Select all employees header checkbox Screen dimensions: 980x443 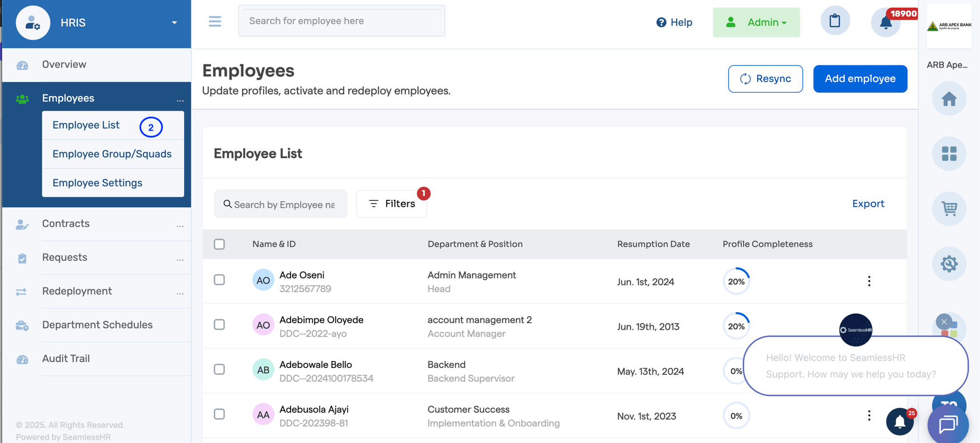click(x=219, y=244)
